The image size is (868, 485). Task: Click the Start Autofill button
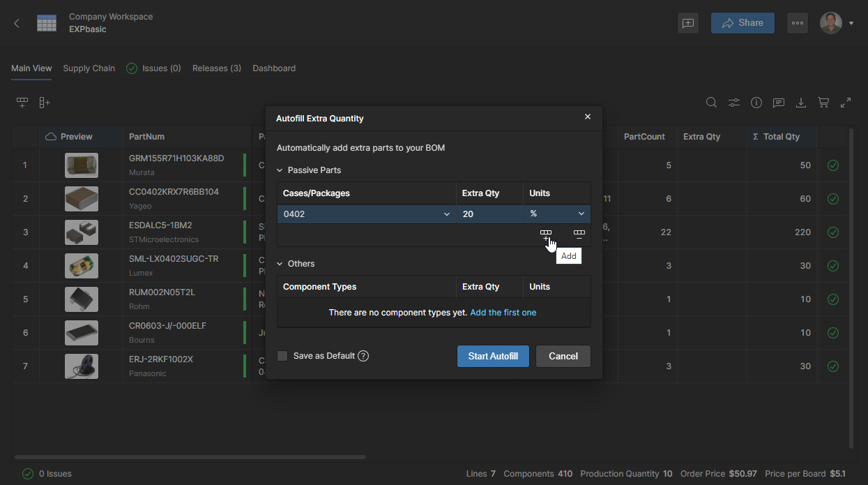tap(493, 356)
